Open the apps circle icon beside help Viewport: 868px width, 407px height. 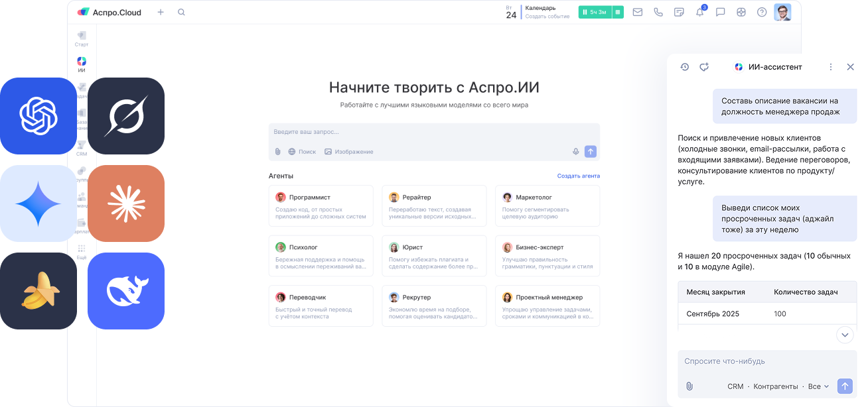pyautogui.click(x=741, y=12)
